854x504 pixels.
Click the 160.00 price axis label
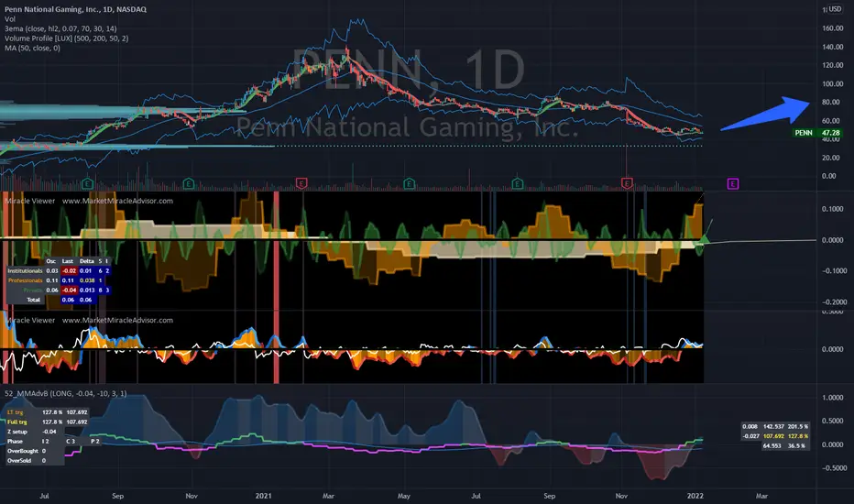[833, 28]
